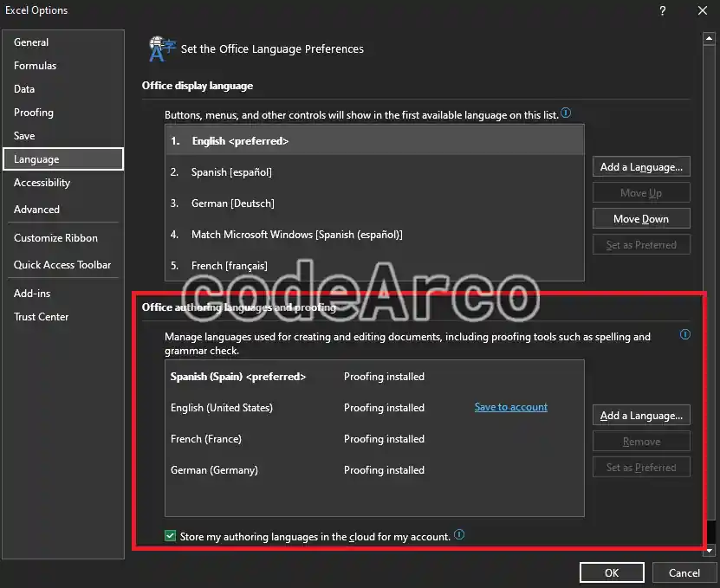Confirm with the OK button
This screenshot has width=720, height=588.
[x=612, y=573]
